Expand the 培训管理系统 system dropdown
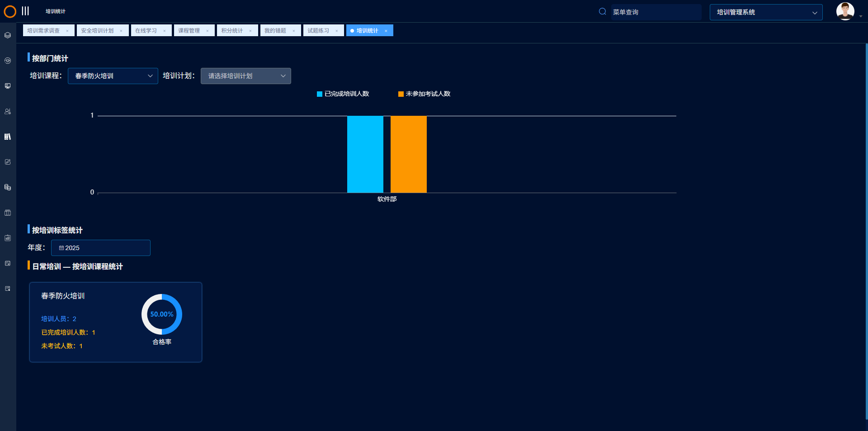Image resolution: width=868 pixels, height=431 pixels. pos(766,12)
